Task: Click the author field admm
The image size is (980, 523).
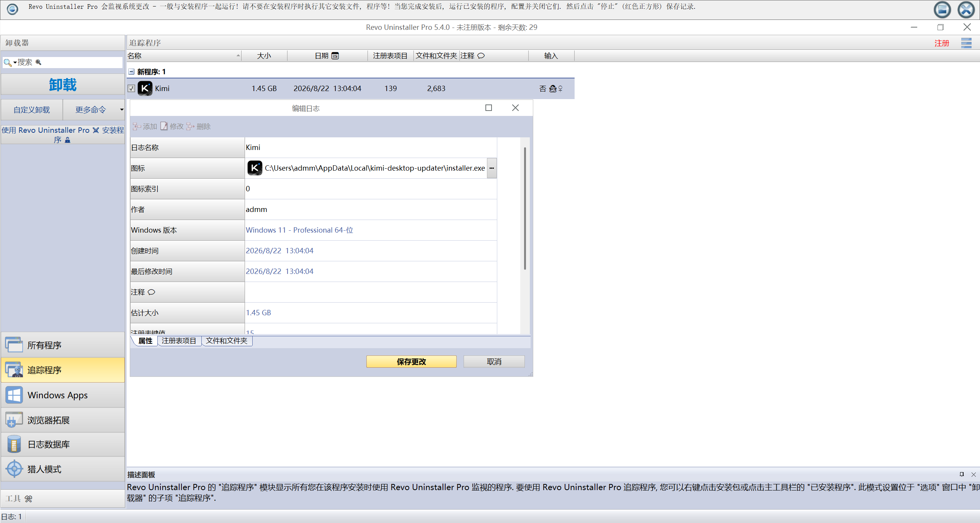Action: (x=371, y=209)
